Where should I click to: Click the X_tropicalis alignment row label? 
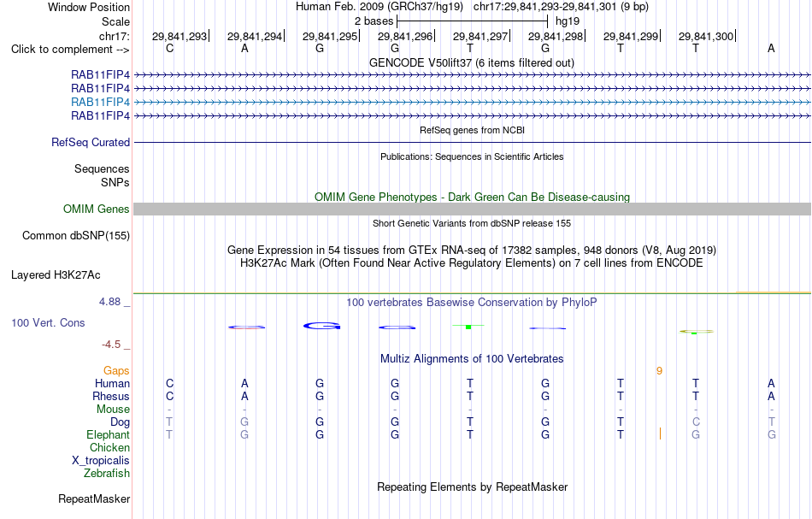(x=101, y=461)
